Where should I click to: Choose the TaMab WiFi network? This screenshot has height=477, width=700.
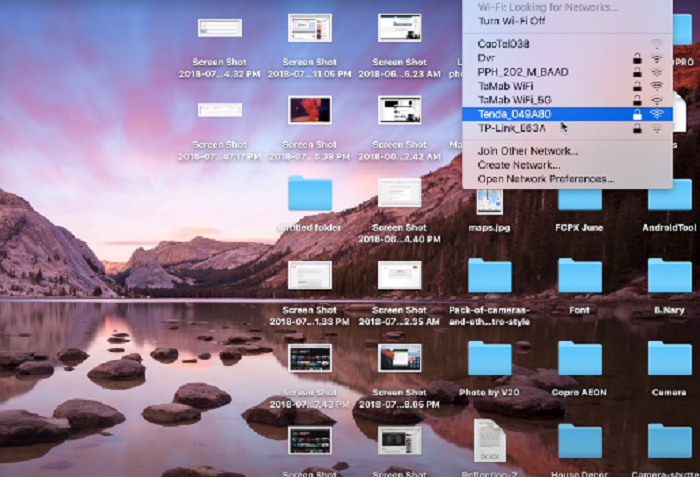(567, 86)
